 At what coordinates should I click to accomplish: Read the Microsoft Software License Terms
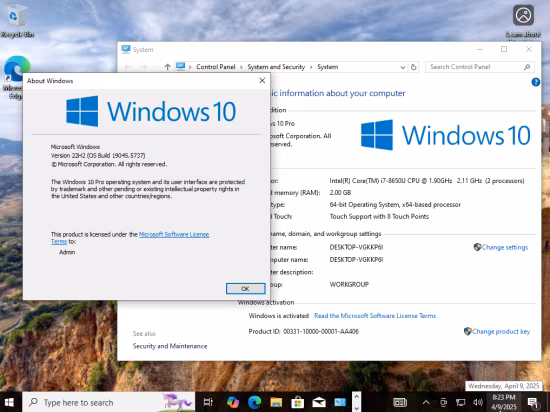pyautogui.click(x=375, y=316)
